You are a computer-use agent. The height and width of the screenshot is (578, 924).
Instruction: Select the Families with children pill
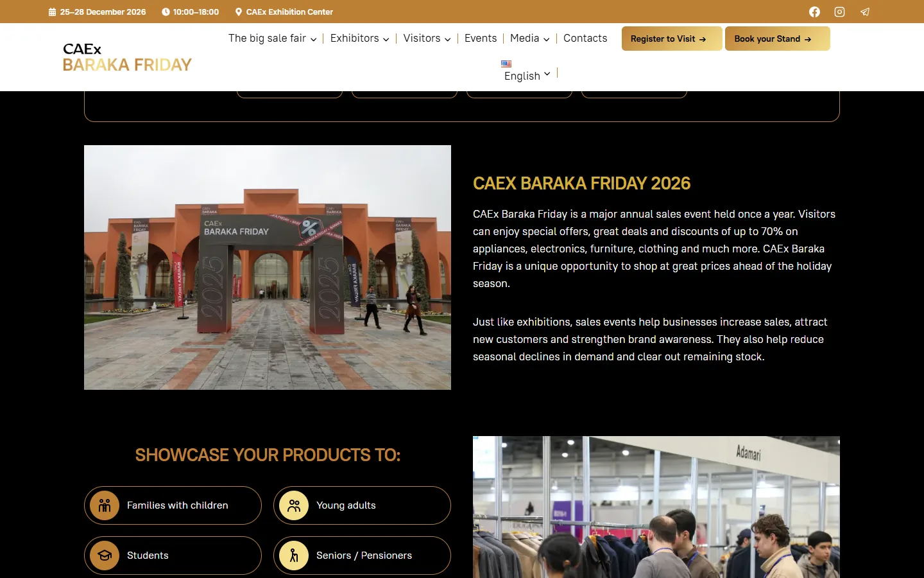point(173,505)
